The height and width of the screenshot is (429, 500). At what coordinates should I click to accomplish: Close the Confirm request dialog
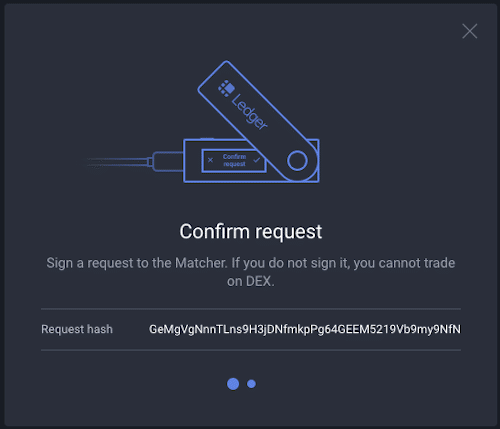tap(470, 31)
